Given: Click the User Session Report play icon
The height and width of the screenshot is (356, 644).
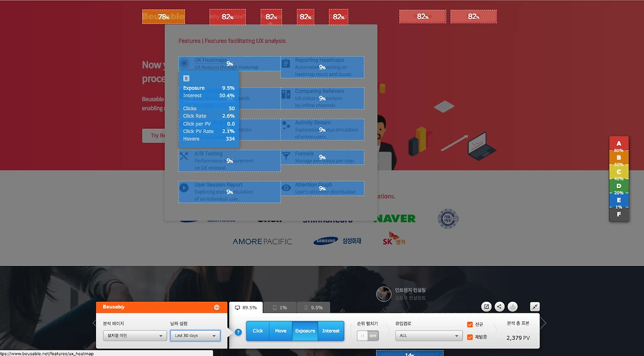Looking at the screenshot, I should click(x=184, y=188).
